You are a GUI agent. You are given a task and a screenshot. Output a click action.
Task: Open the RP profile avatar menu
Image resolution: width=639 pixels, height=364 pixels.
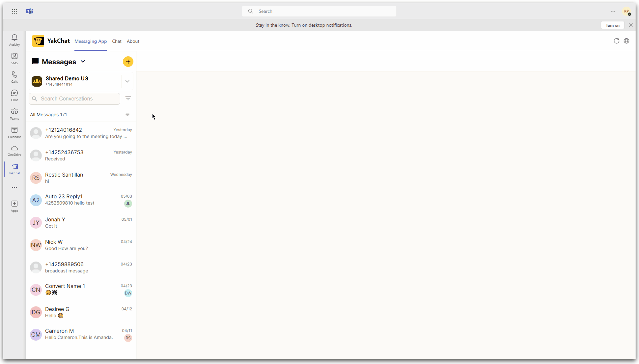626,11
